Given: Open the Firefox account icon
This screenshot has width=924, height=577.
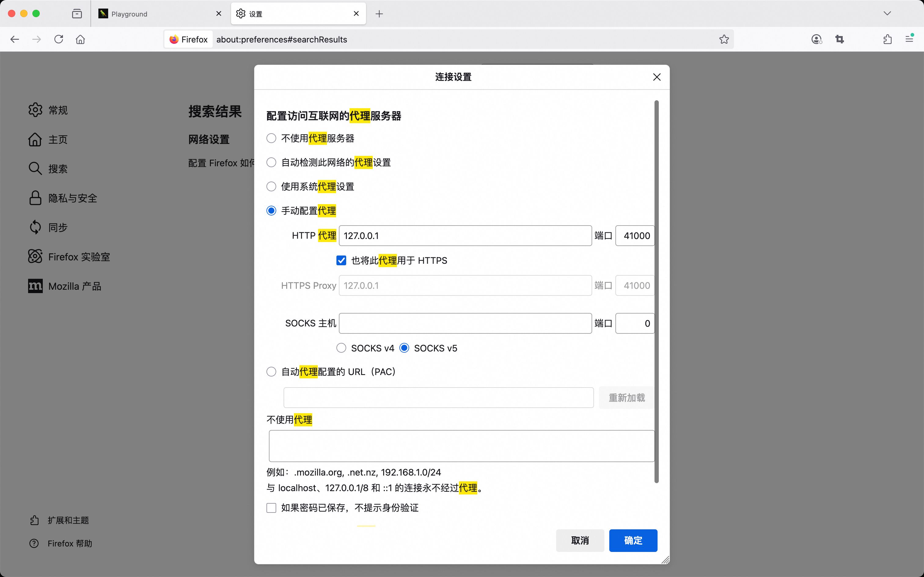Looking at the screenshot, I should [816, 39].
